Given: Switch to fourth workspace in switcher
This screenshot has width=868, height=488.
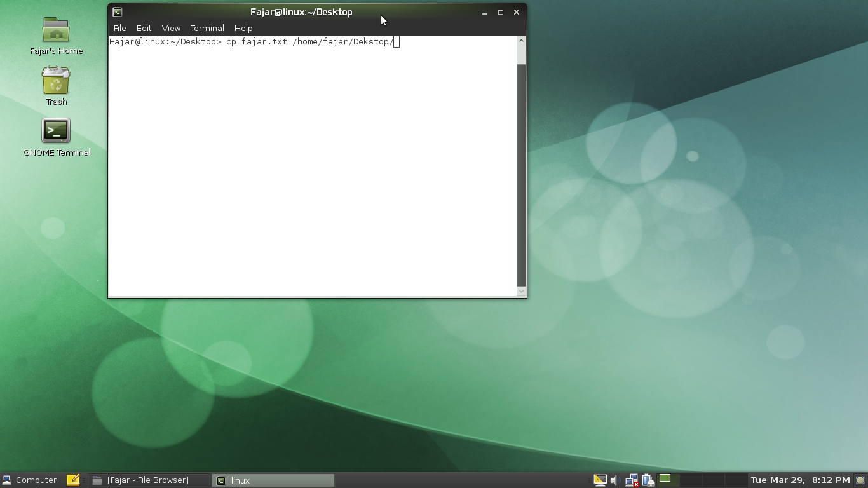Looking at the screenshot, I should click(x=736, y=480).
